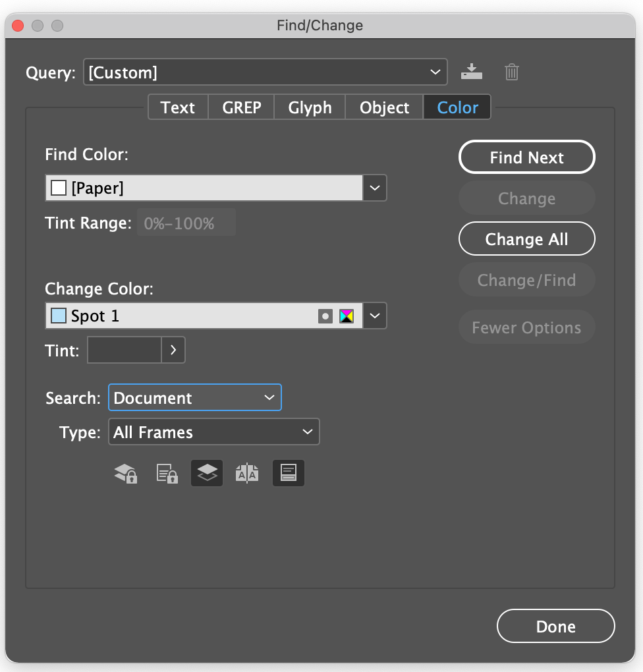Image resolution: width=643 pixels, height=672 pixels.
Task: Toggle Include Footnotes search option
Action: tap(288, 473)
